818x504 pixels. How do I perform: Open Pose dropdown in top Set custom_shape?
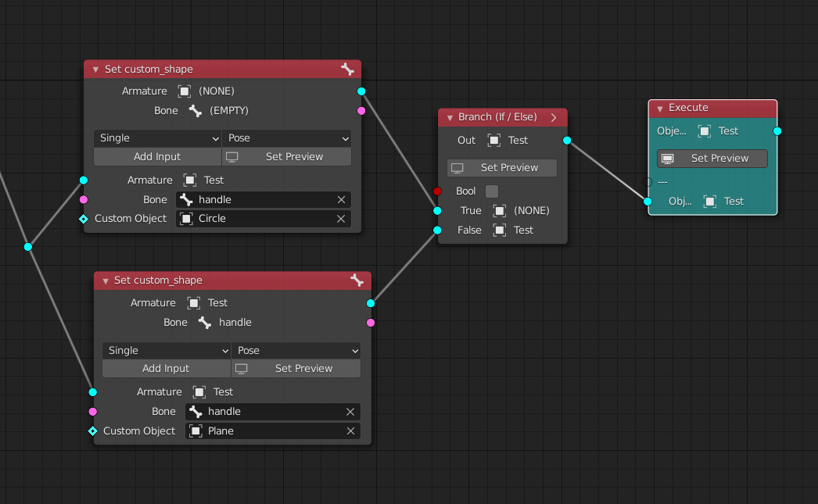(x=287, y=138)
